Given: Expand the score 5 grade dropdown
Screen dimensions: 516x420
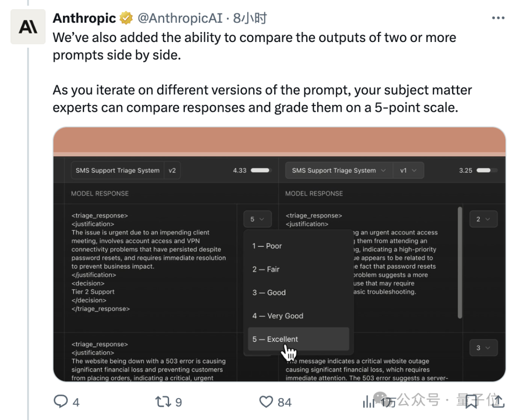Looking at the screenshot, I should point(258,219).
